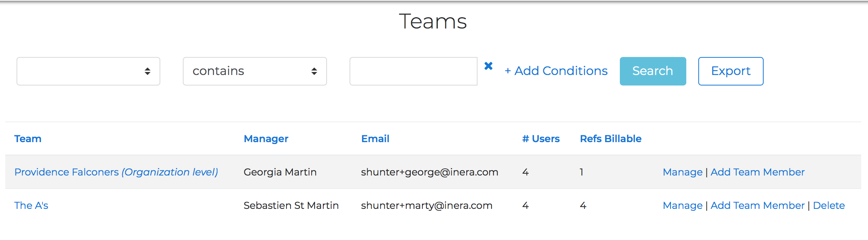Screen dimensions: 868x240
Task: Open the empty field selector dropdown
Action: click(88, 71)
